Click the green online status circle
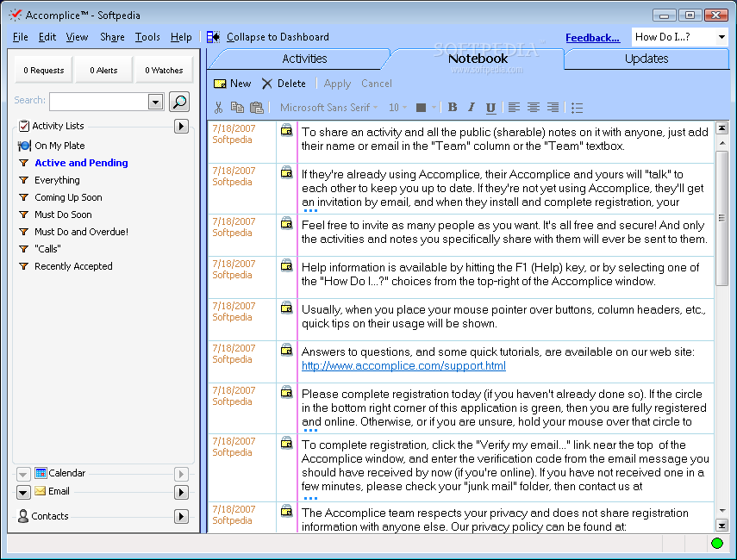Viewport: 737px width, 560px height. pyautogui.click(x=717, y=544)
